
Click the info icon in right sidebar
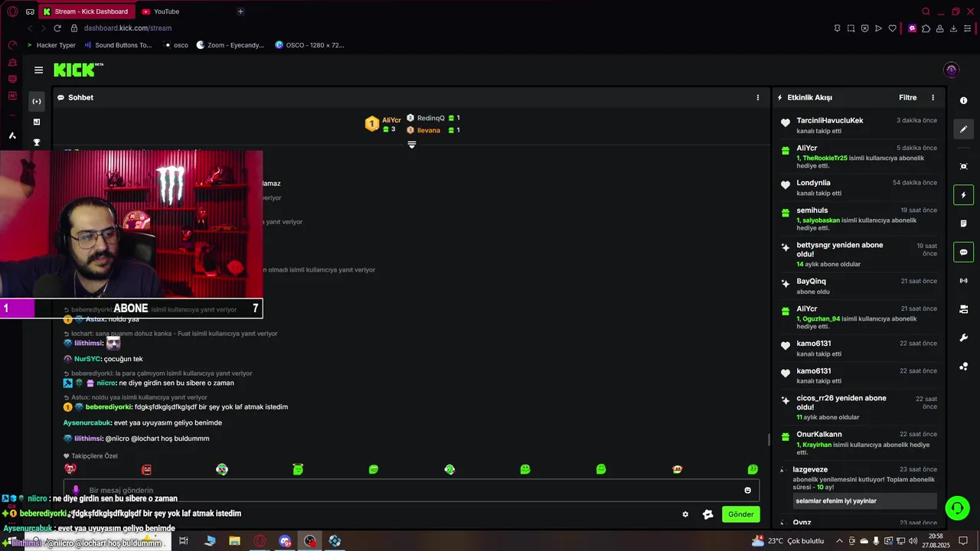963,100
